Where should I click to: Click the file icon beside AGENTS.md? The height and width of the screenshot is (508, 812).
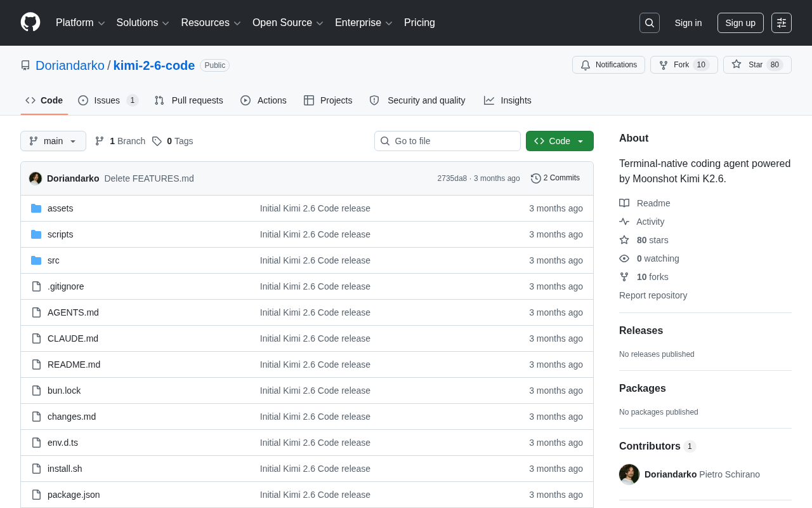tap(36, 312)
